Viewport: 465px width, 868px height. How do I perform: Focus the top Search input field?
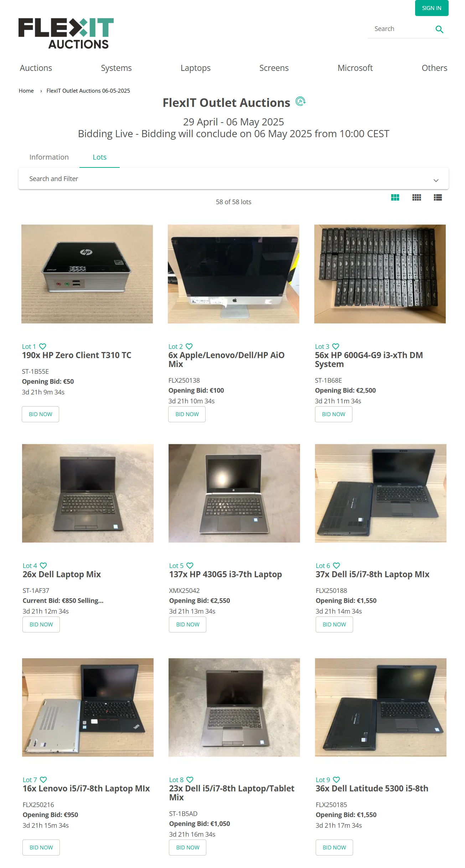tap(401, 29)
